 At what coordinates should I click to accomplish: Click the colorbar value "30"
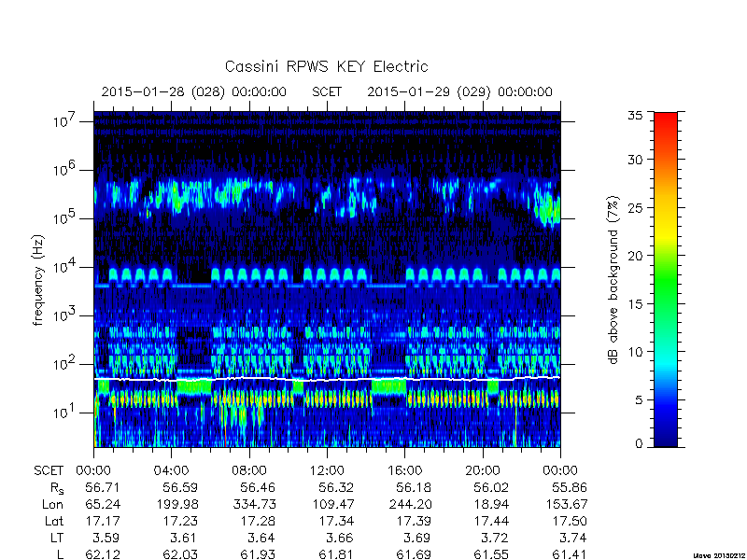[x=635, y=160]
